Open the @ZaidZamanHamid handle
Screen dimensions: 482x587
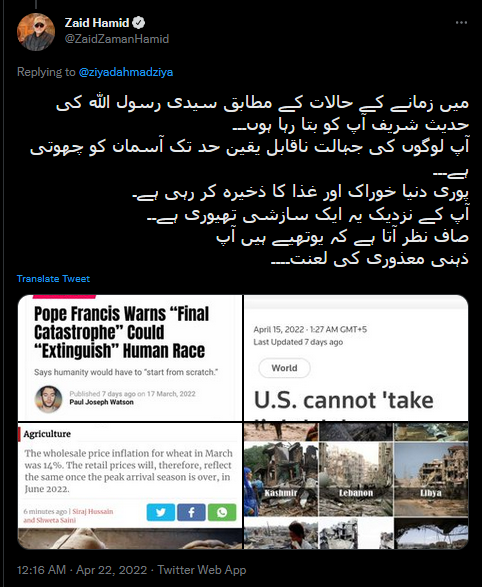pyautogui.click(x=117, y=39)
